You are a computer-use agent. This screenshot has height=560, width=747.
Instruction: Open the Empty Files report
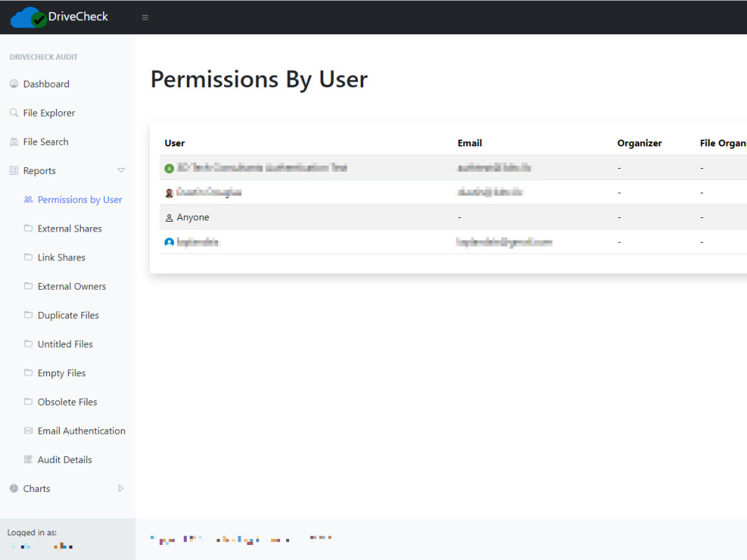click(x=61, y=373)
